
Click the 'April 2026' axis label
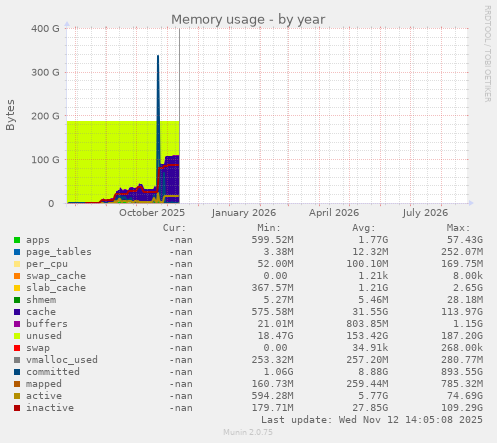pos(334,213)
